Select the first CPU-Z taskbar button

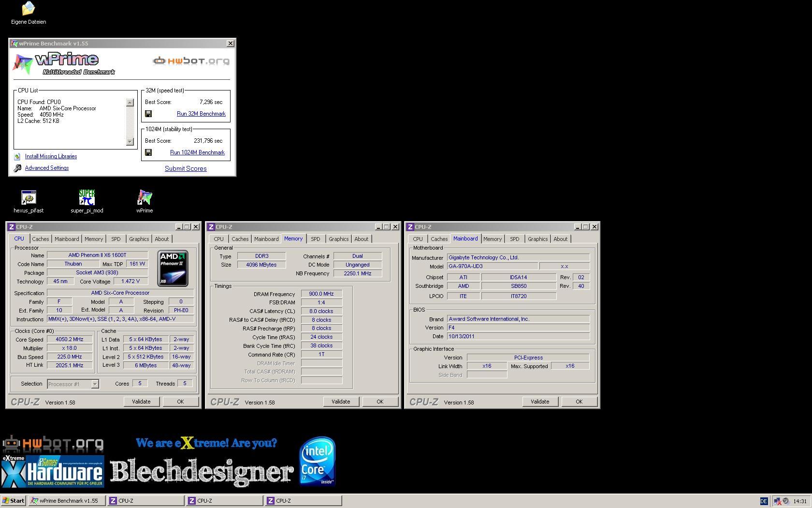click(145, 501)
